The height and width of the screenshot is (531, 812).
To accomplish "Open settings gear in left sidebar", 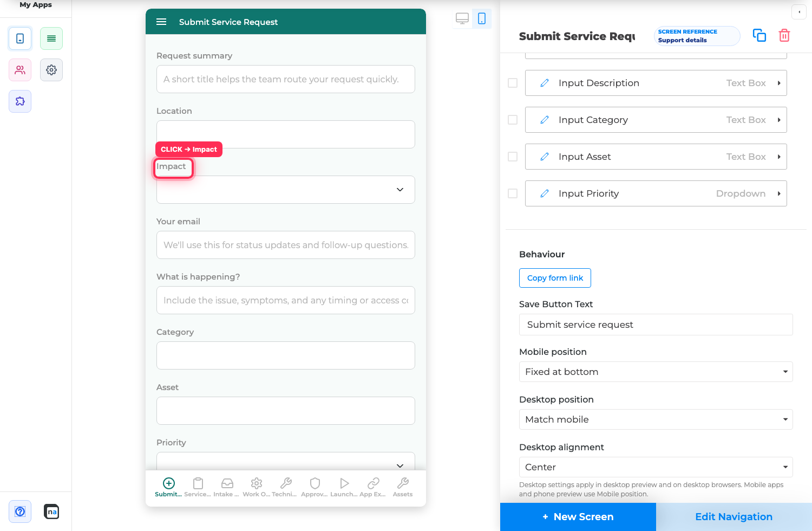I will [51, 70].
